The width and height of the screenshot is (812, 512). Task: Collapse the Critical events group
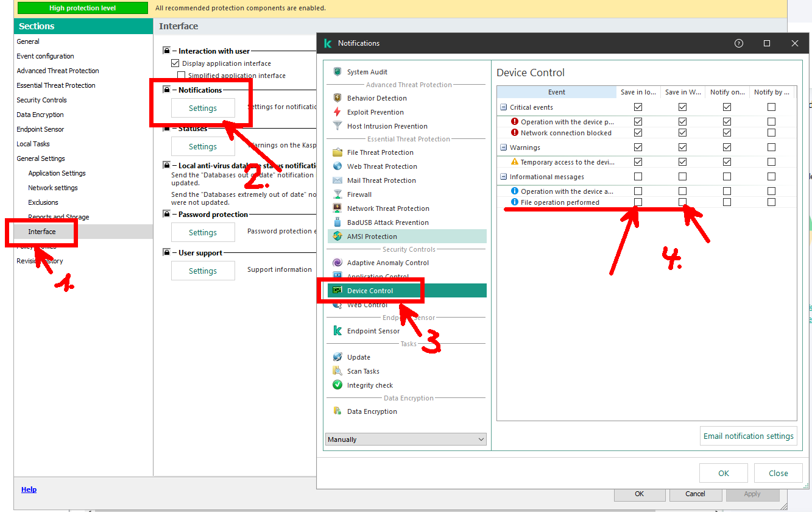pyautogui.click(x=504, y=107)
